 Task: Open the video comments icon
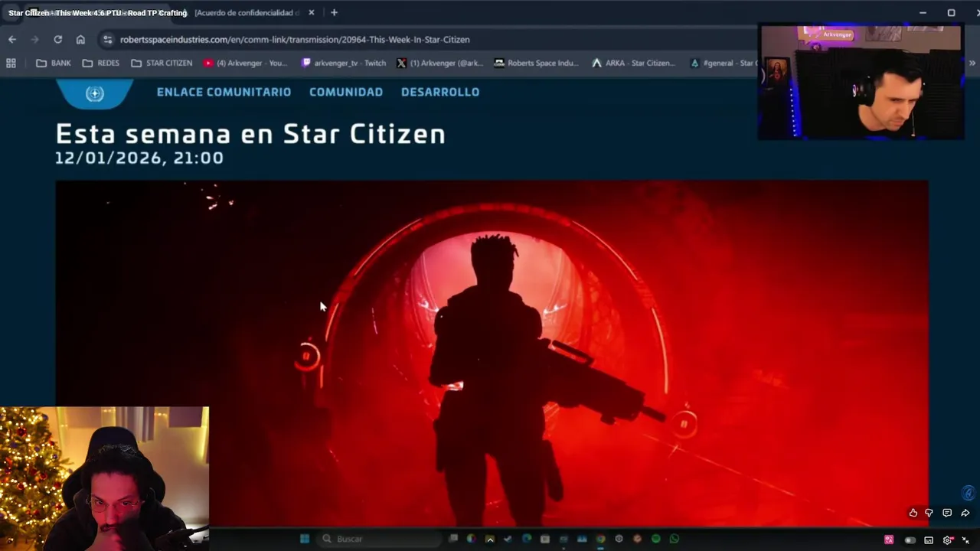947,513
